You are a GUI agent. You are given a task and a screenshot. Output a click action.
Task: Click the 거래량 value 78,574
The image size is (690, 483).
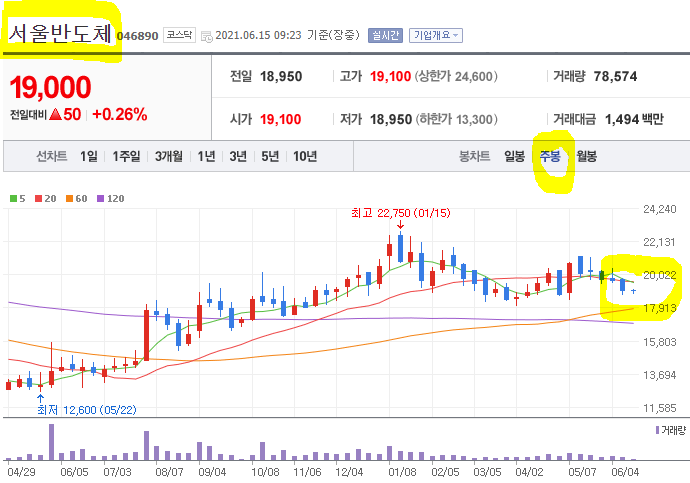coord(615,77)
